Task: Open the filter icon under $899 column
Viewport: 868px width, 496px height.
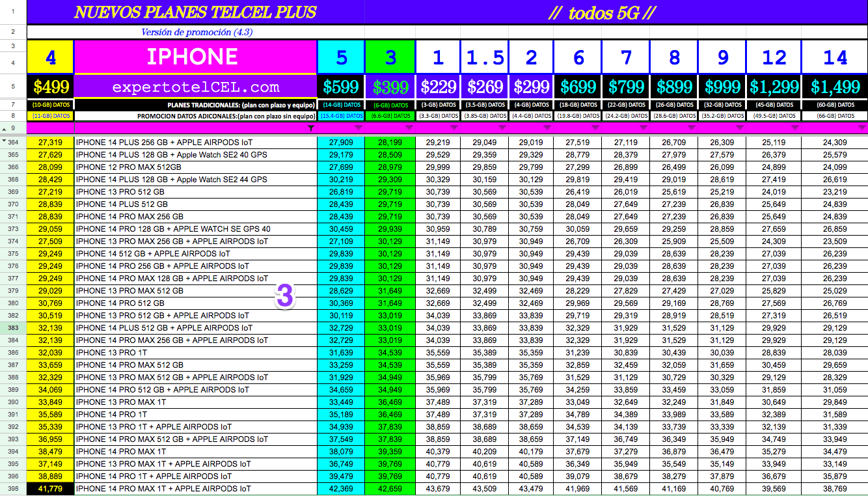Action: pos(692,128)
